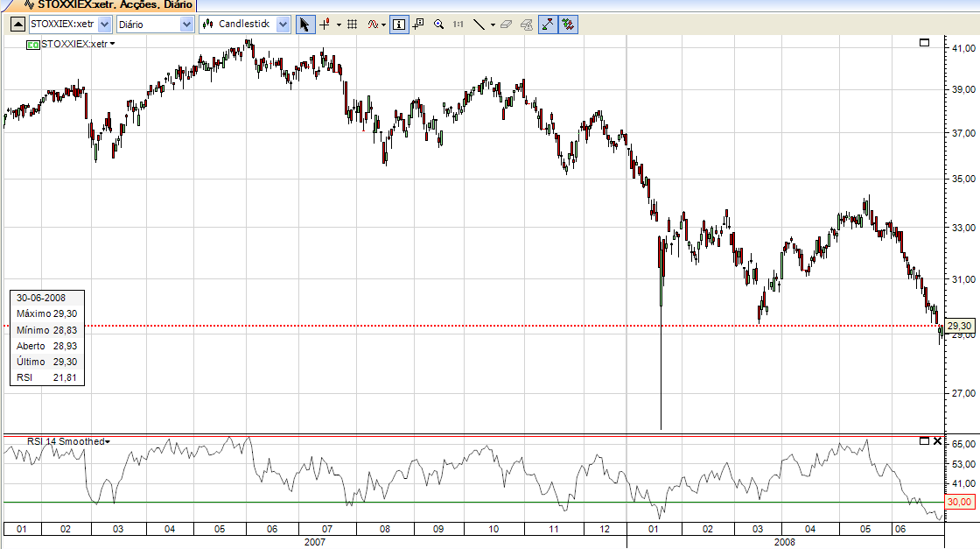The width and height of the screenshot is (980, 549).
Task: Toggle the green-red arrows signals button
Action: click(568, 25)
